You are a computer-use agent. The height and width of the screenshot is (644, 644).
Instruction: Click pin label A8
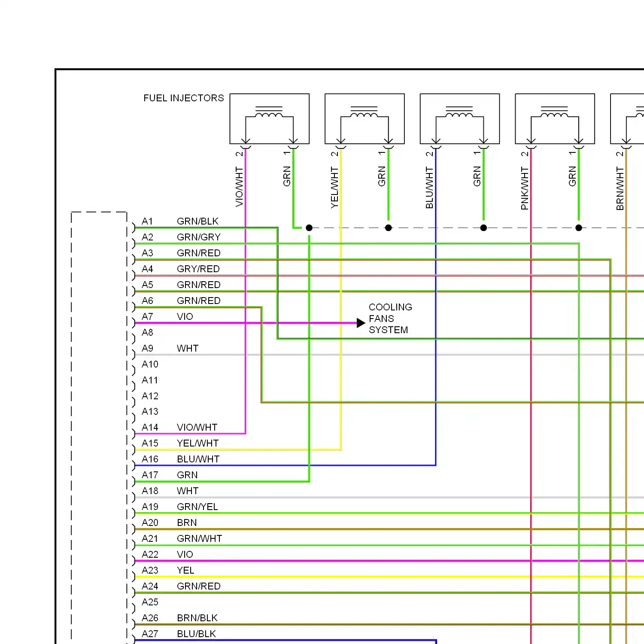pos(147,333)
